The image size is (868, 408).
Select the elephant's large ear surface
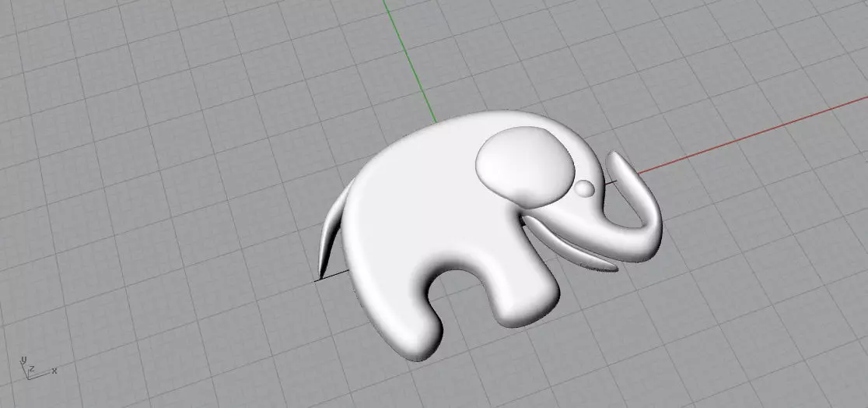(525, 167)
